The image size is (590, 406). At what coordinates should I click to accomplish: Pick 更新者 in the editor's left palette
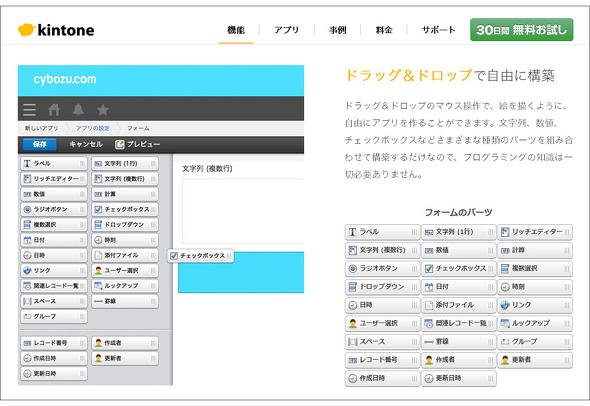tap(125, 358)
